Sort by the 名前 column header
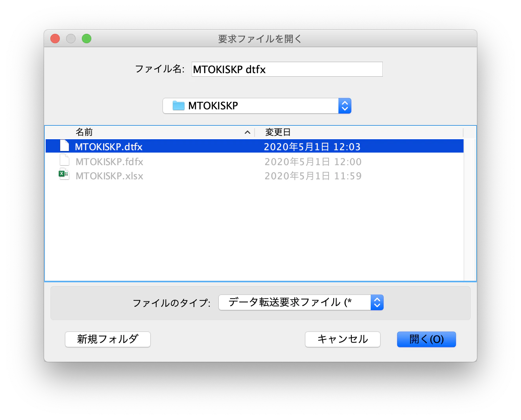 click(150, 132)
